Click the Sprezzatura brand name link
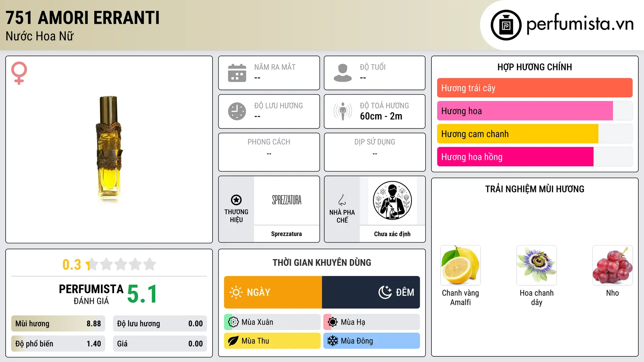Image resolution: width=644 pixels, height=362 pixels. [x=286, y=234]
